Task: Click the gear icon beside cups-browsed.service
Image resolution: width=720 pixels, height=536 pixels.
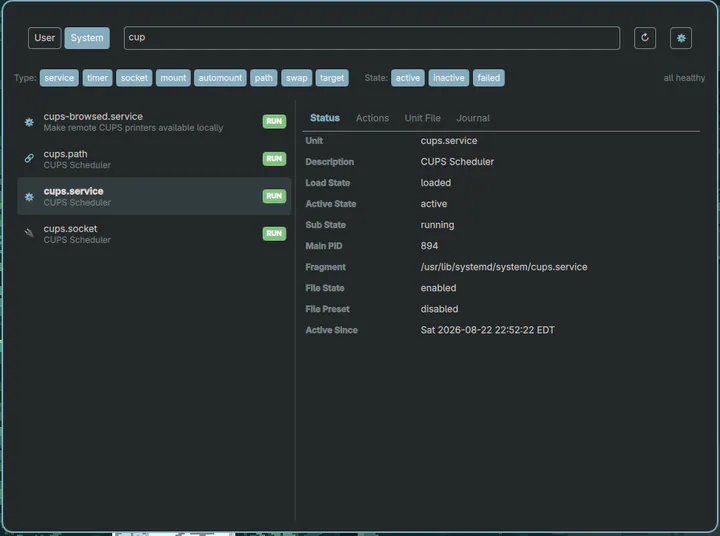Action: coord(29,122)
